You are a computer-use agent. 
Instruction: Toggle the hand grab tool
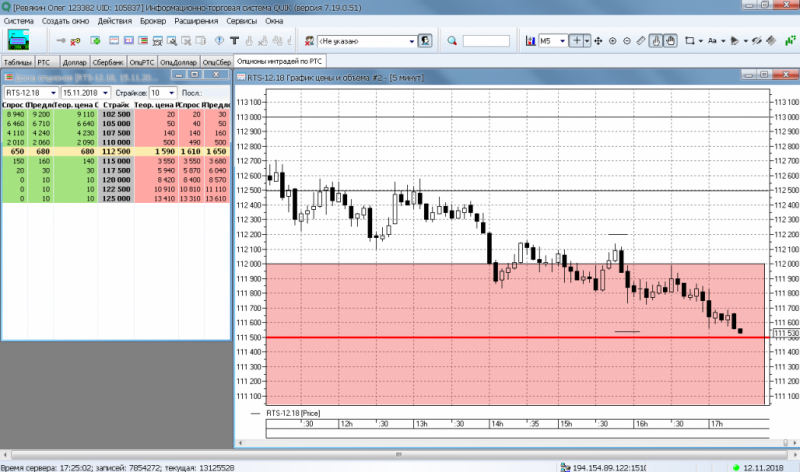670,41
